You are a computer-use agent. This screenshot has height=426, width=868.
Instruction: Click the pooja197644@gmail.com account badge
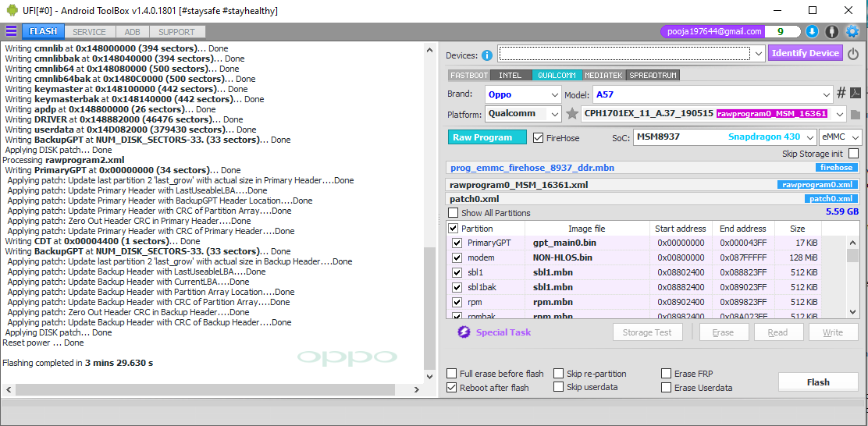coord(713,31)
